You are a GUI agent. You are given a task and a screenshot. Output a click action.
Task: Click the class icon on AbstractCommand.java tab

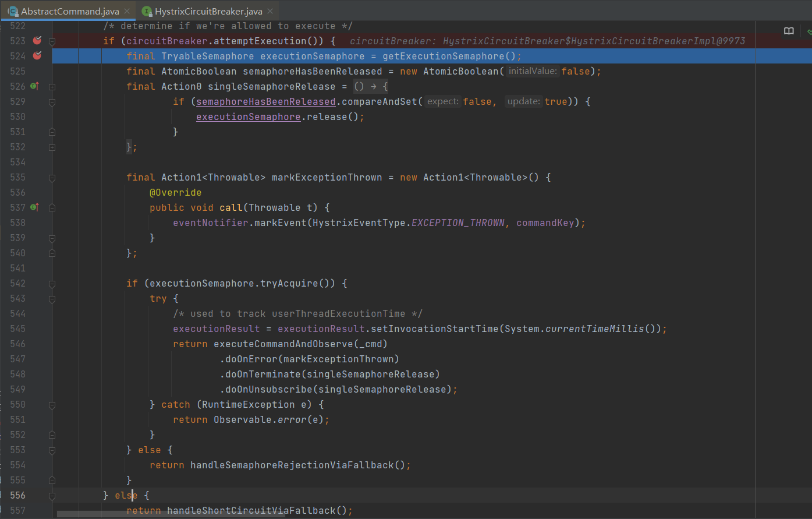[13, 10]
